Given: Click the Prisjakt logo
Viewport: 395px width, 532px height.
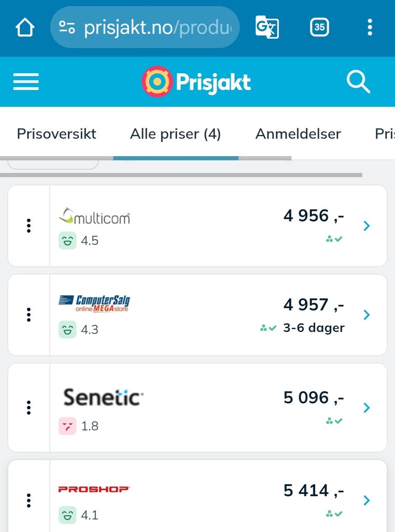Looking at the screenshot, I should (x=197, y=81).
